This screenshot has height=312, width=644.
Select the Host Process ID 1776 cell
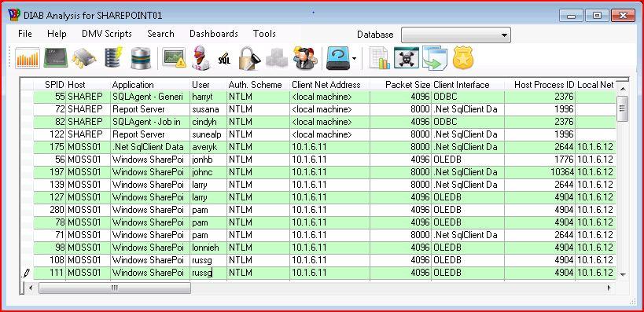[x=539, y=160]
